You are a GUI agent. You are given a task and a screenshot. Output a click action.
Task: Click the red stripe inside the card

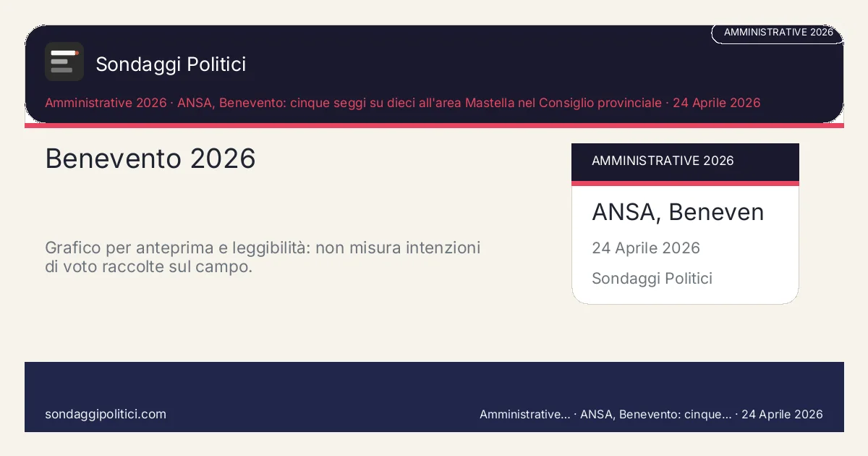(685, 183)
